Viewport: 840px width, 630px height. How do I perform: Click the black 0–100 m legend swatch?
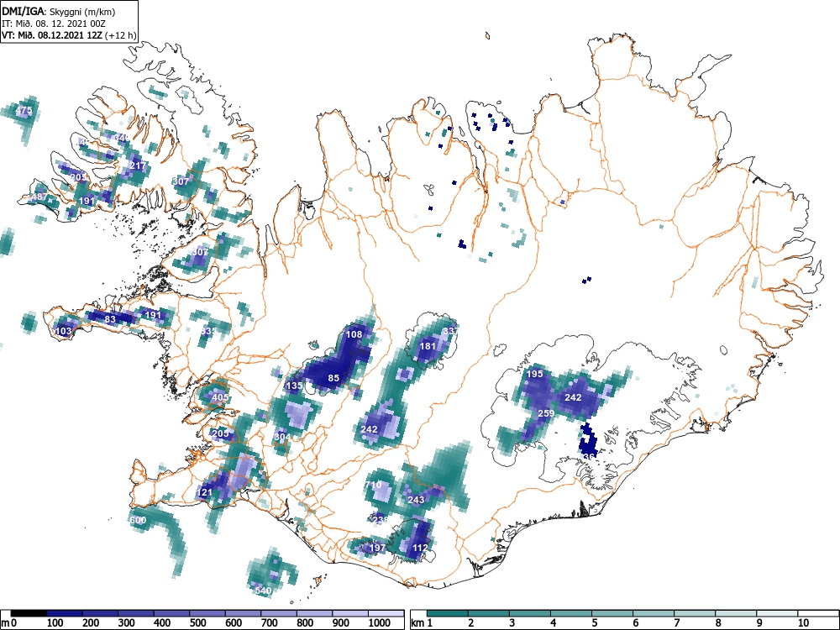(29, 613)
